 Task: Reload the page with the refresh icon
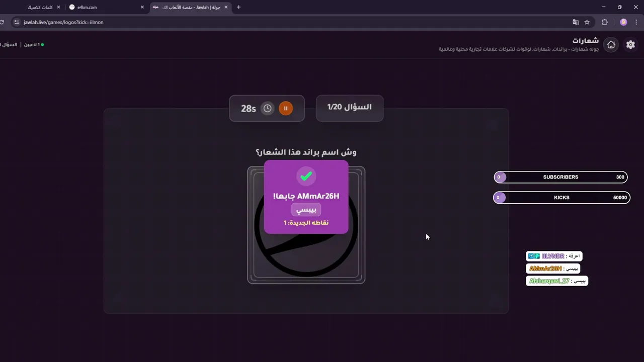(x=2, y=22)
